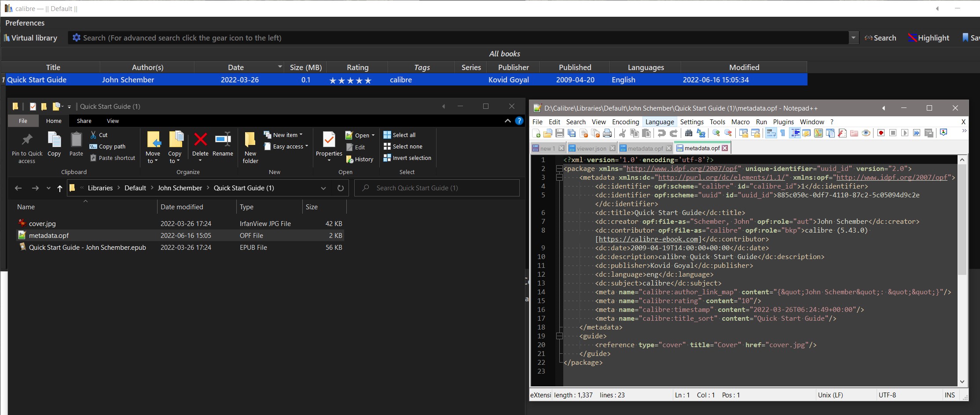Click the Rename icon in Explorer ribbon
The width and height of the screenshot is (980, 415).
pos(223,140)
